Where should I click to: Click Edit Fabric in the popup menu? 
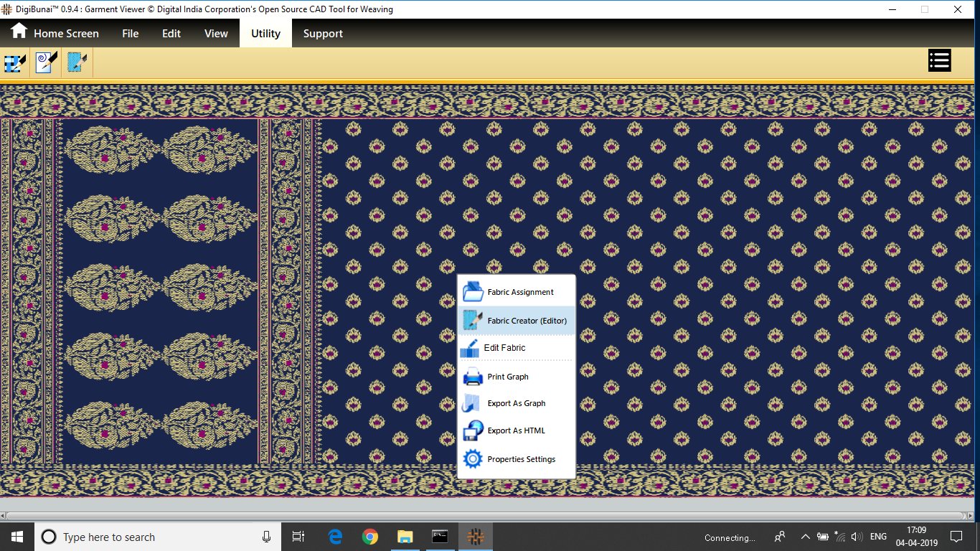tap(504, 348)
